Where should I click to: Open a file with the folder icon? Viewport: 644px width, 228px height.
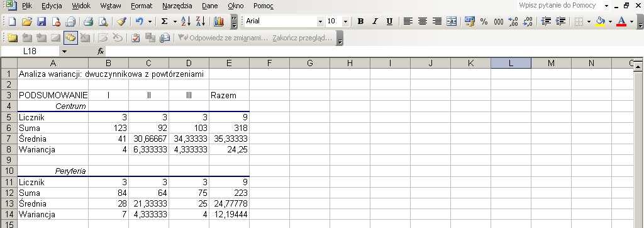click(x=26, y=21)
